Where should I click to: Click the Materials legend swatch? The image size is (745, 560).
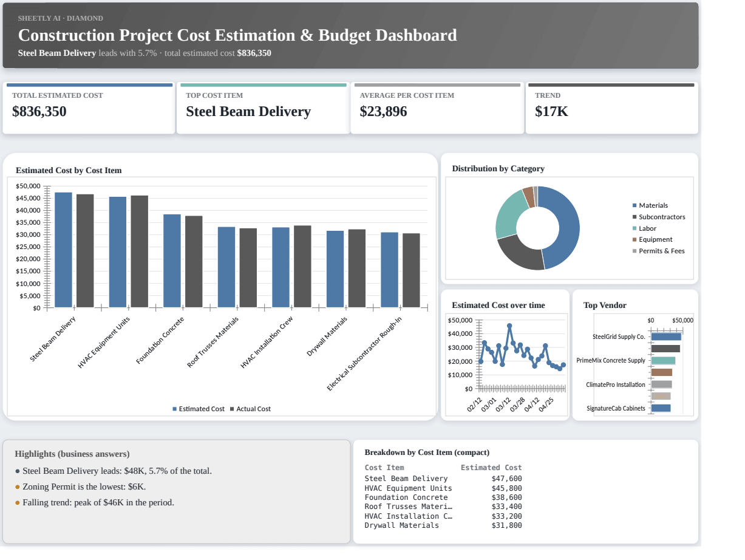[x=634, y=206]
